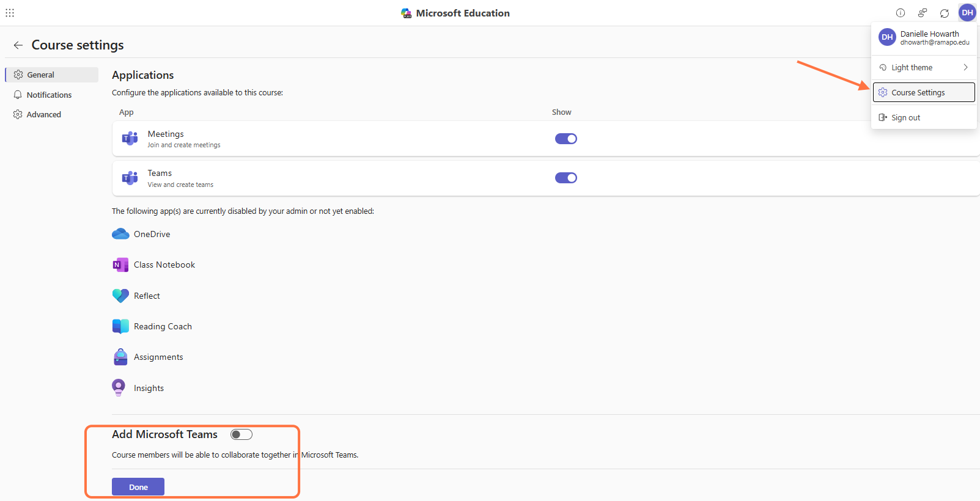Go back using the left arrow icon
This screenshot has width=980, height=501.
coord(18,45)
